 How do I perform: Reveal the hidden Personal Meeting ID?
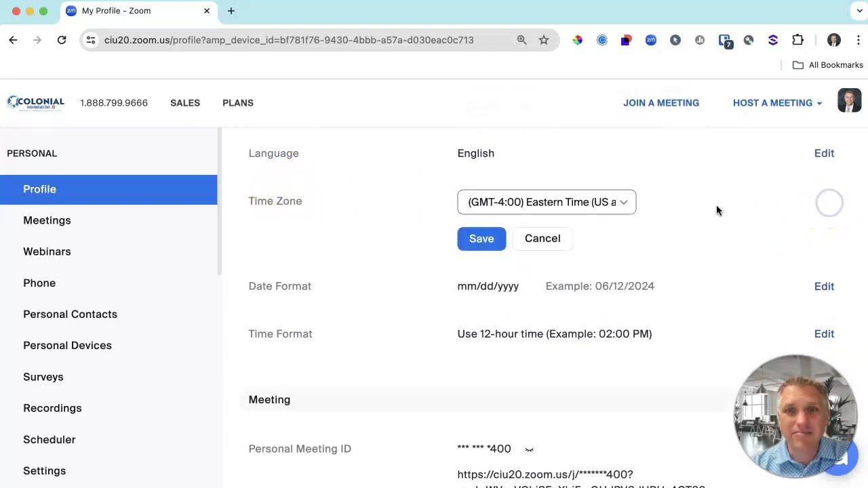tap(530, 449)
